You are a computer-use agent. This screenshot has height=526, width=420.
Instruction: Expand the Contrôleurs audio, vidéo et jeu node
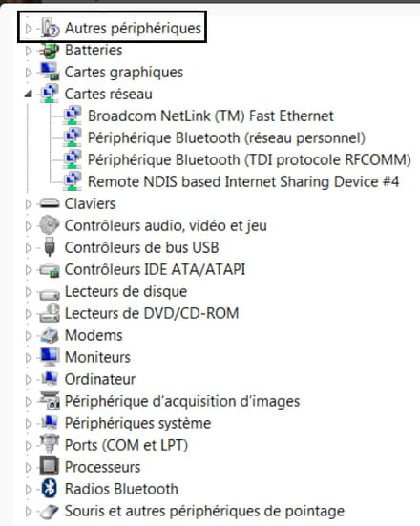pyautogui.click(x=29, y=225)
